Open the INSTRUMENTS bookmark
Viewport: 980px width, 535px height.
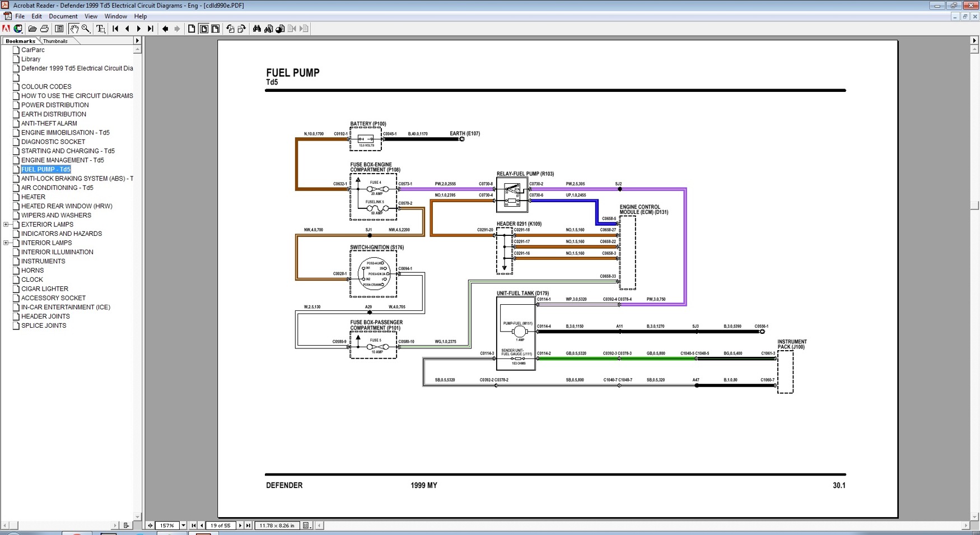[43, 262]
